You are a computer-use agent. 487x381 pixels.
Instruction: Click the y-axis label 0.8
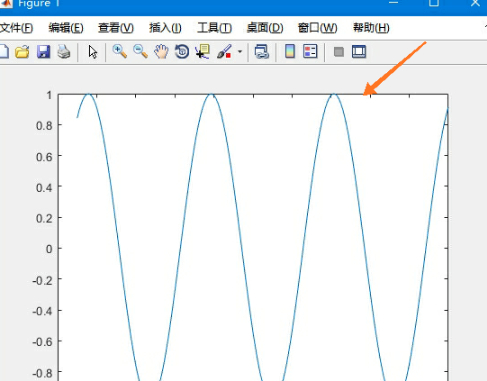coord(44,126)
